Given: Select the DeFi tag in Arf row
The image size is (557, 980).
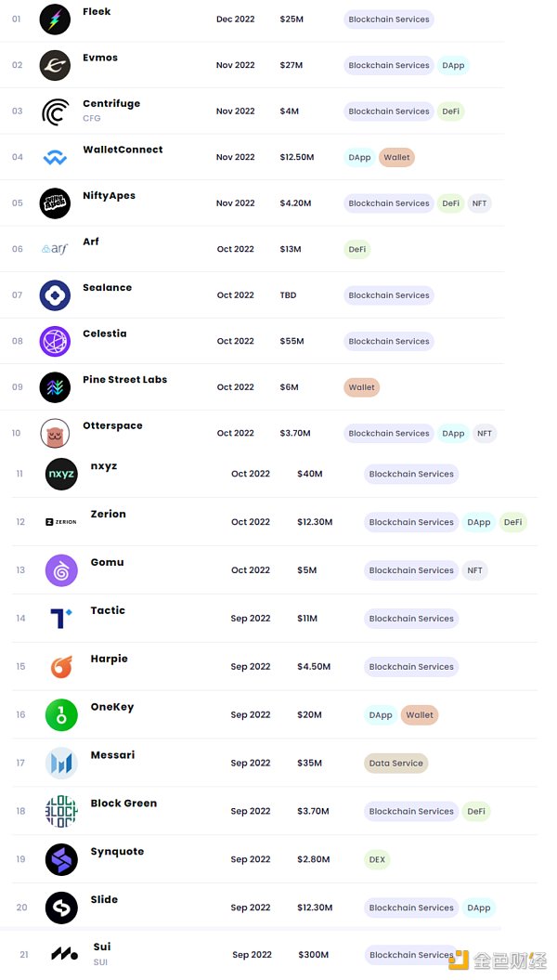Looking at the screenshot, I should [356, 249].
